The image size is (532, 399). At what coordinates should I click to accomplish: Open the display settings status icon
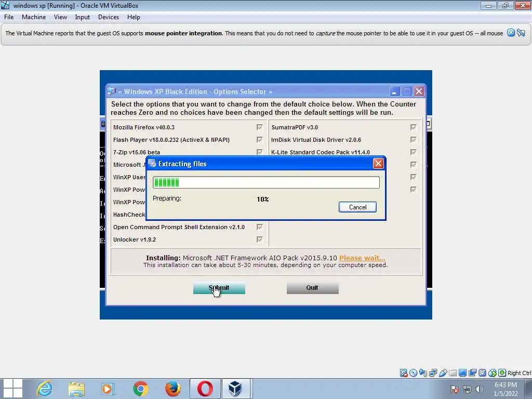click(462, 373)
